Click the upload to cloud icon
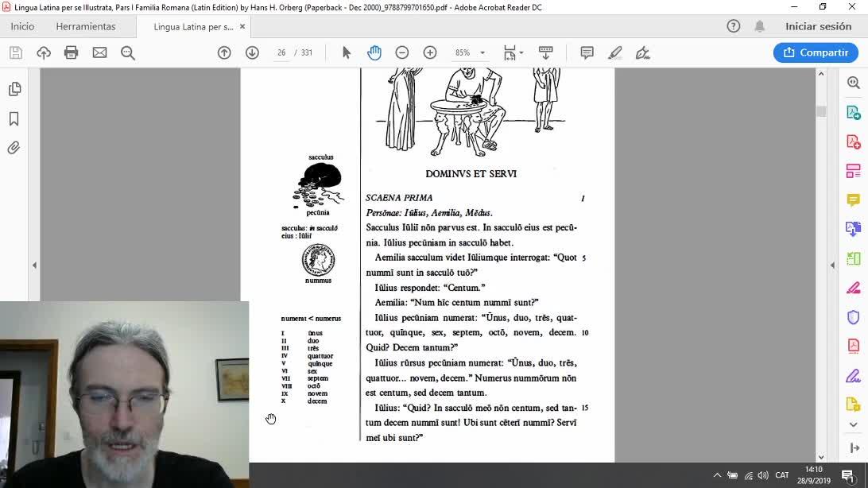 point(44,52)
